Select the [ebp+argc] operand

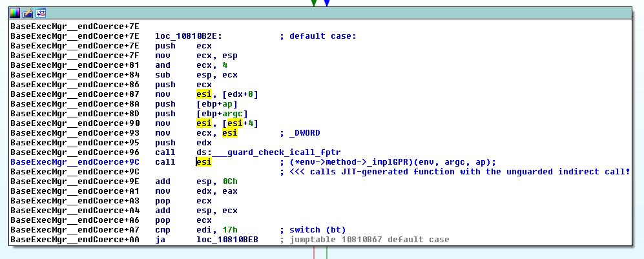click(222, 114)
